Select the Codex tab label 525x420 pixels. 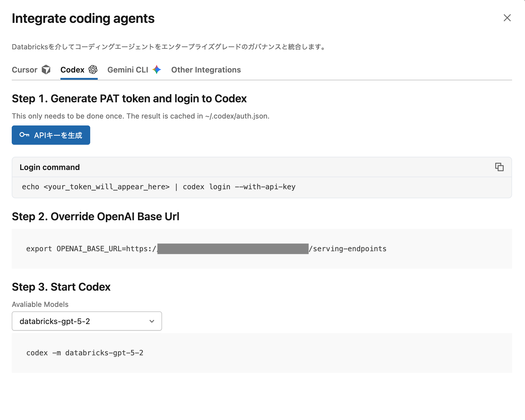(x=72, y=70)
